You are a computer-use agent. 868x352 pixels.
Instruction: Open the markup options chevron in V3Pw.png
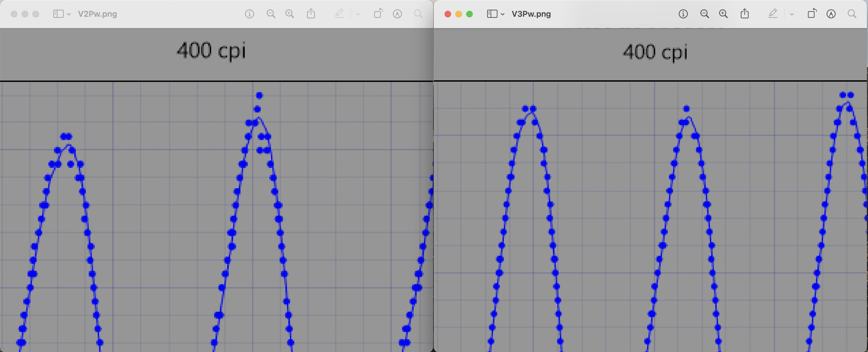(x=792, y=14)
